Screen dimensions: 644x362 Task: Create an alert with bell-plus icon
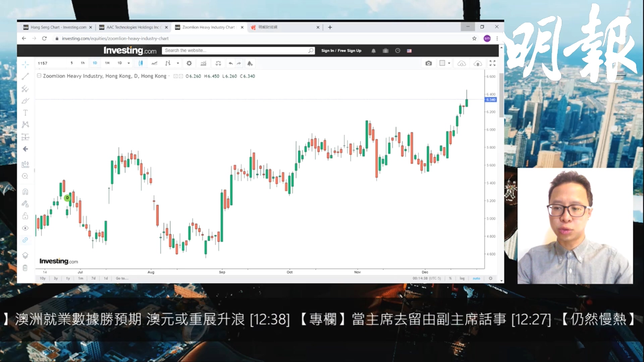pyautogui.click(x=250, y=63)
